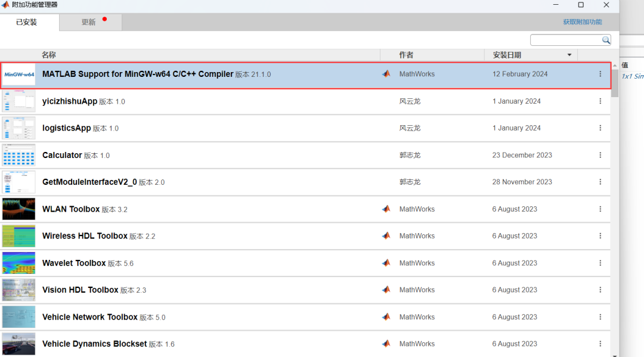Click the 23 December 2023 install date

click(522, 155)
